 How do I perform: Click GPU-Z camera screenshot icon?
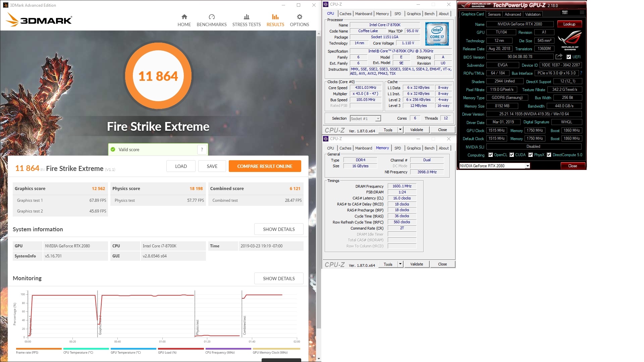[565, 12]
